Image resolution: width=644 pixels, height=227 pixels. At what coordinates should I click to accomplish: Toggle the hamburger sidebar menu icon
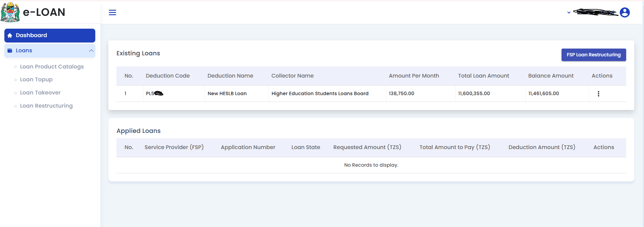pyautogui.click(x=112, y=12)
